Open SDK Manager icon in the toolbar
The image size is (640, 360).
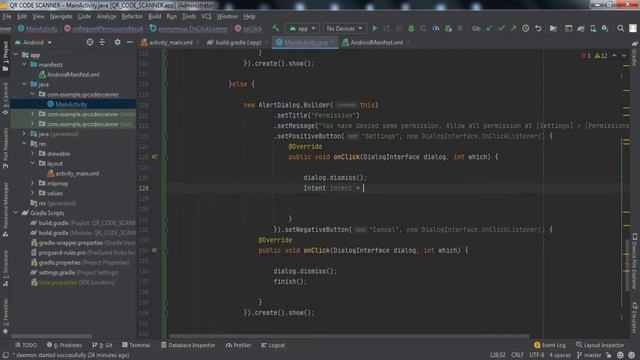605,29
